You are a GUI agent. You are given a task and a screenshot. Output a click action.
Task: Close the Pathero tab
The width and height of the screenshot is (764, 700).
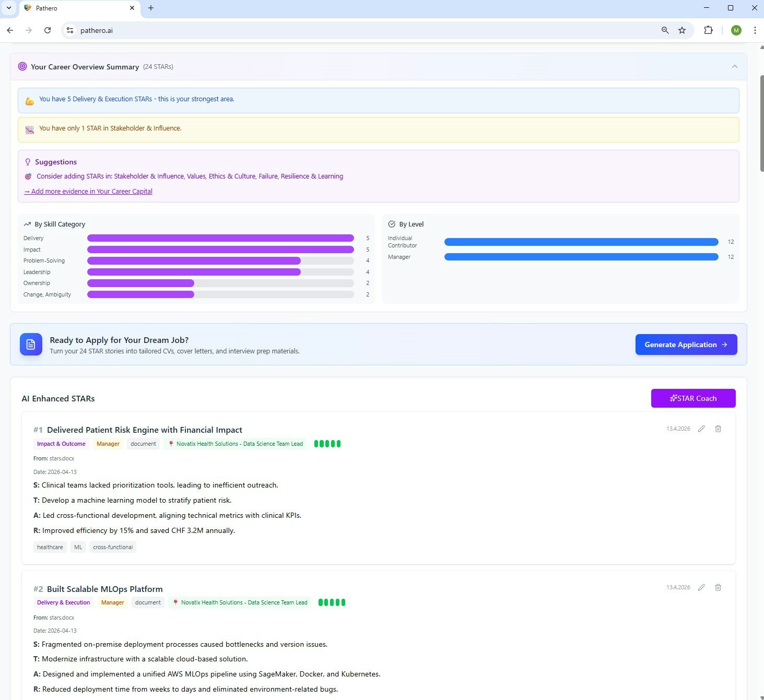pyautogui.click(x=132, y=8)
